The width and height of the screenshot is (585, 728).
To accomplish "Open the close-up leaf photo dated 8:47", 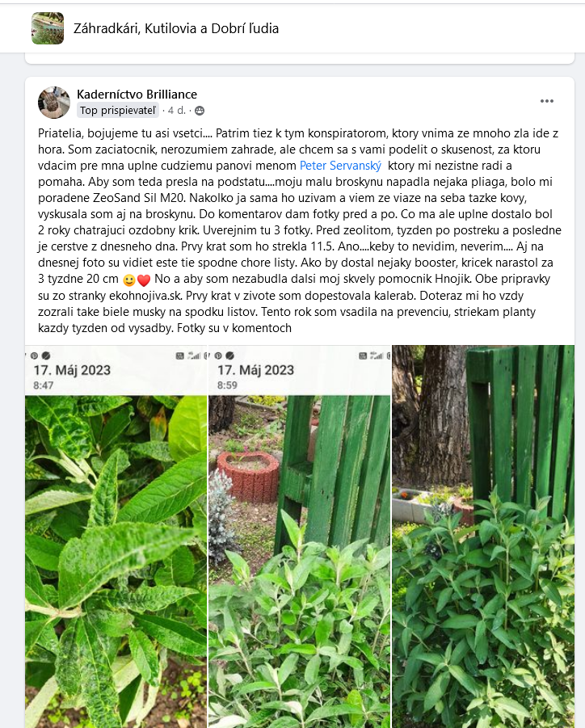I will coord(116,537).
